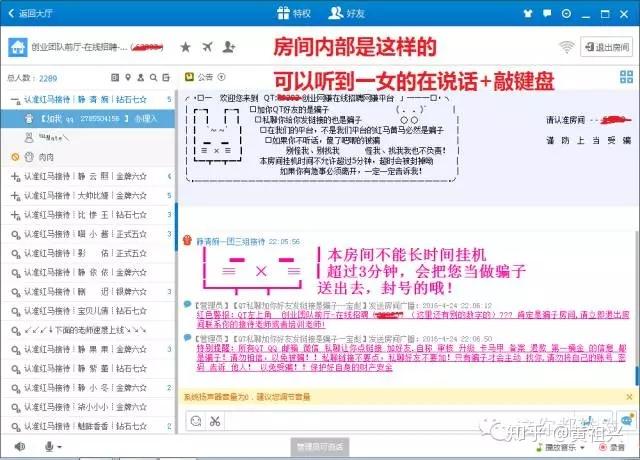
Task: Select the 静果果 金牌六☆ channel
Action: (x=88, y=349)
